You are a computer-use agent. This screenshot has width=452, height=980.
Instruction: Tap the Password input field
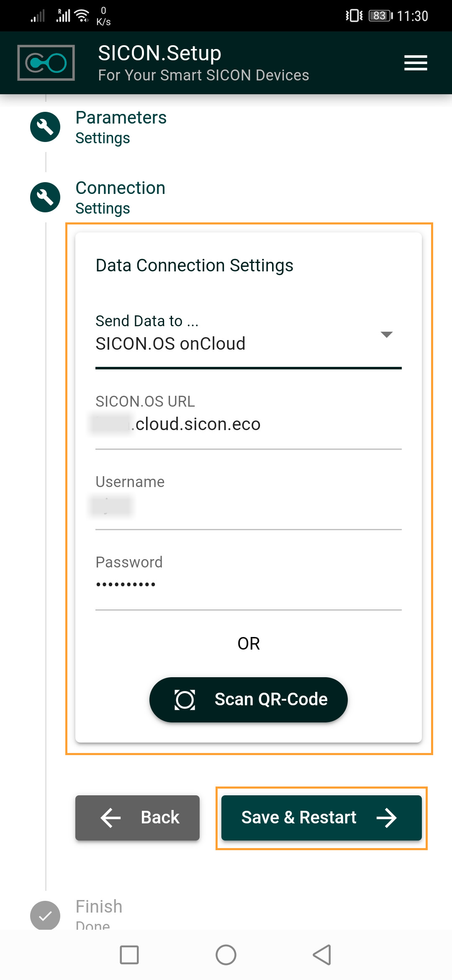point(248,585)
